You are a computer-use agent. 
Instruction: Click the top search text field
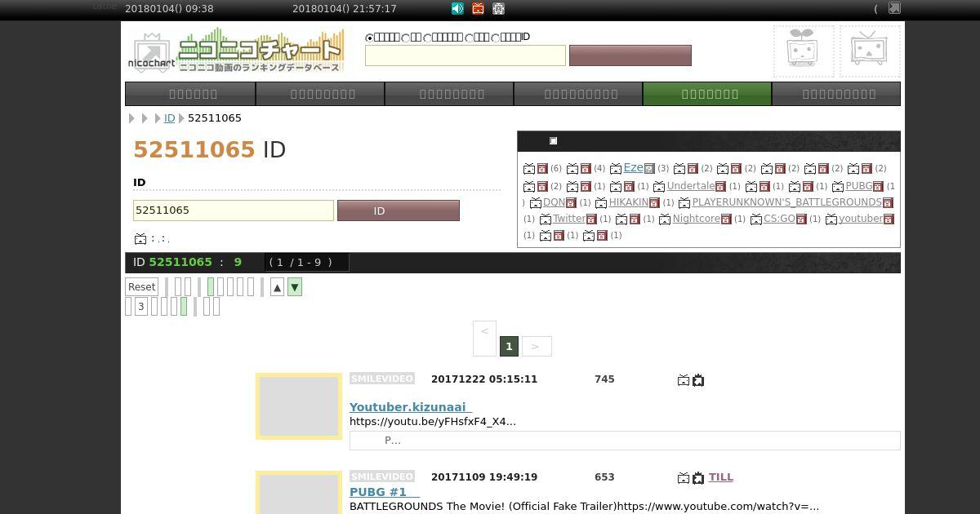click(465, 55)
